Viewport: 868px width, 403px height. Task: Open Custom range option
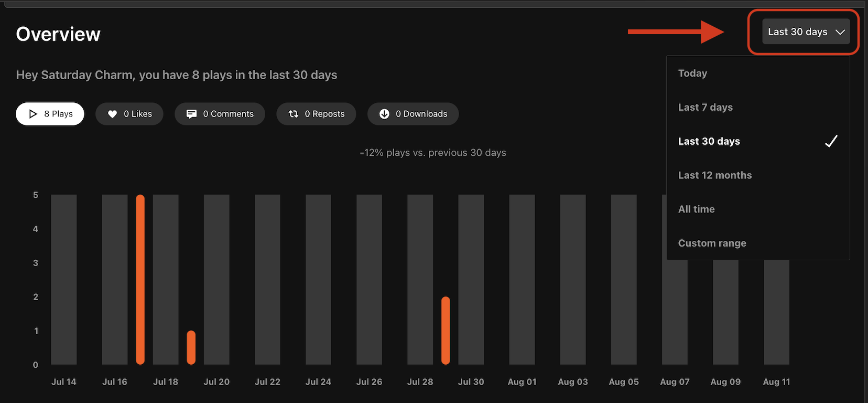point(712,243)
